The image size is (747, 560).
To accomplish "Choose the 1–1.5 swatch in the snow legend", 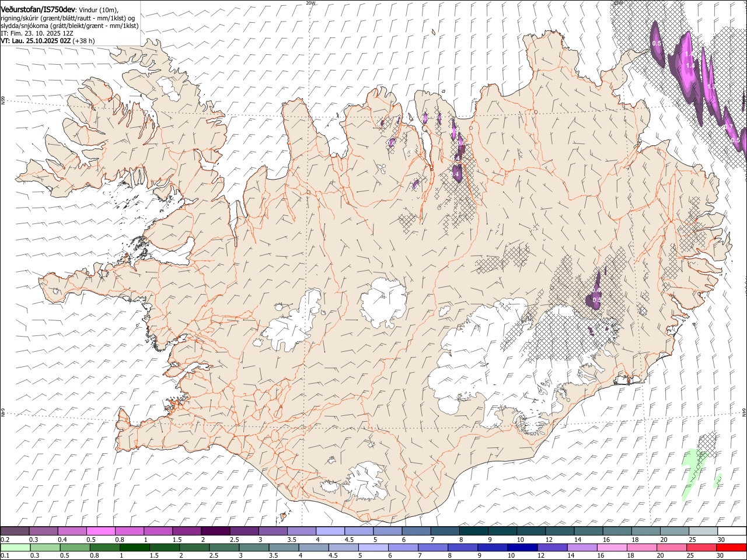I will [158, 531].
